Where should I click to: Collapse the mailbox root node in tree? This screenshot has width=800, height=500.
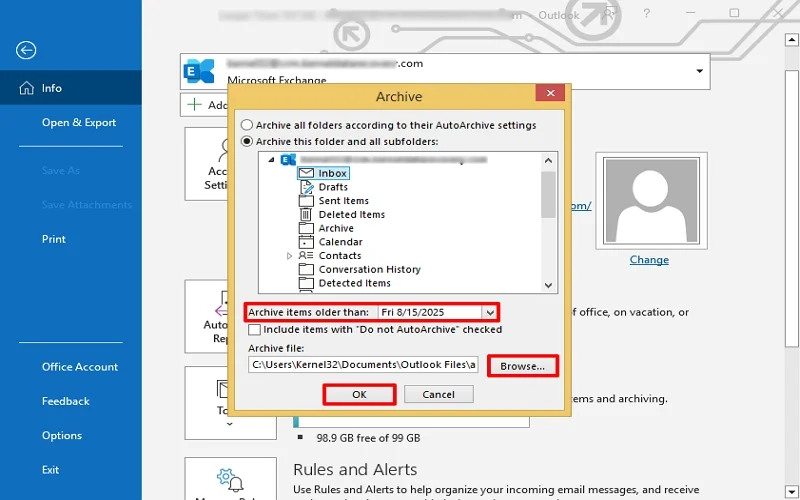[x=271, y=160]
